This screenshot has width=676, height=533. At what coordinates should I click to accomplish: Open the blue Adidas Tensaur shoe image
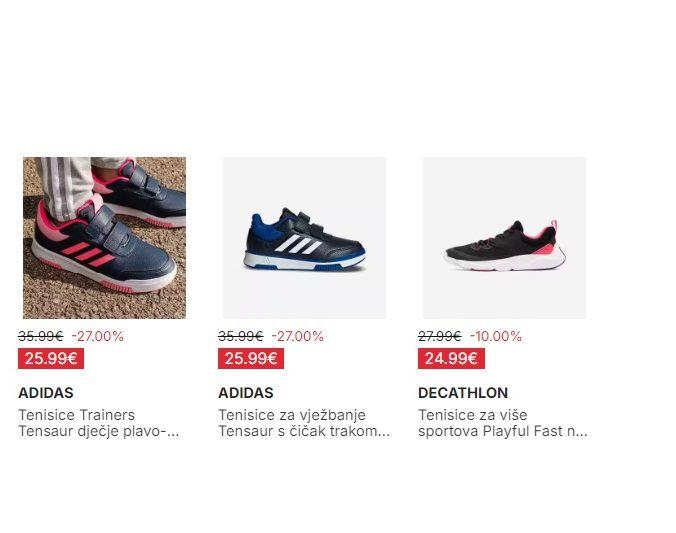(304, 238)
